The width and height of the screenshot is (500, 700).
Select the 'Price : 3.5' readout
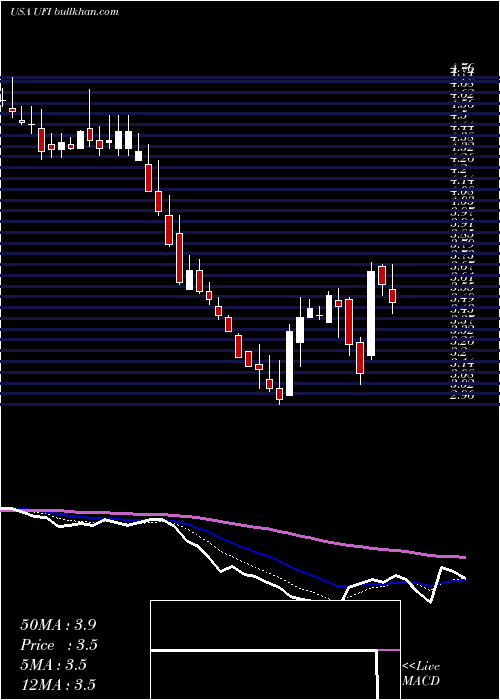coord(59,645)
